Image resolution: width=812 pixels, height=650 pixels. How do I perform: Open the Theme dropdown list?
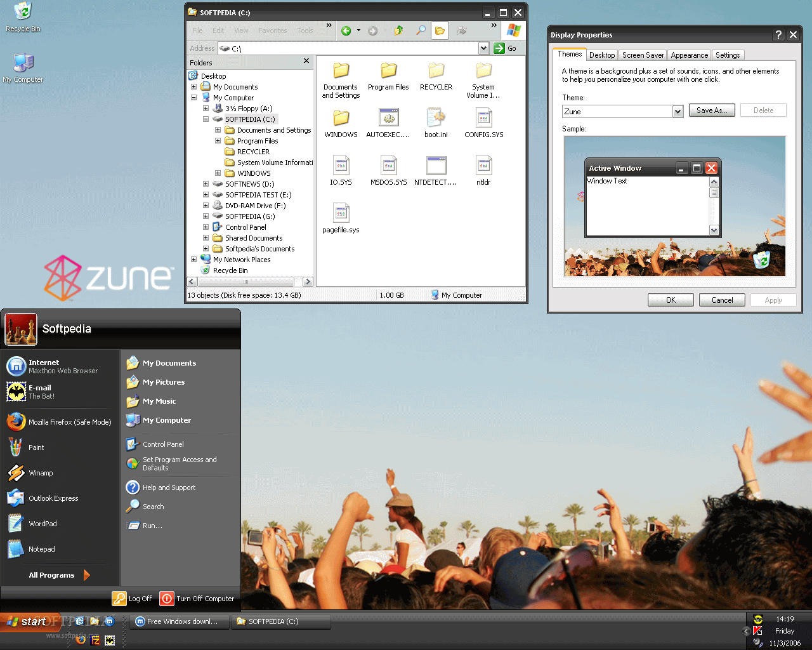click(x=678, y=112)
